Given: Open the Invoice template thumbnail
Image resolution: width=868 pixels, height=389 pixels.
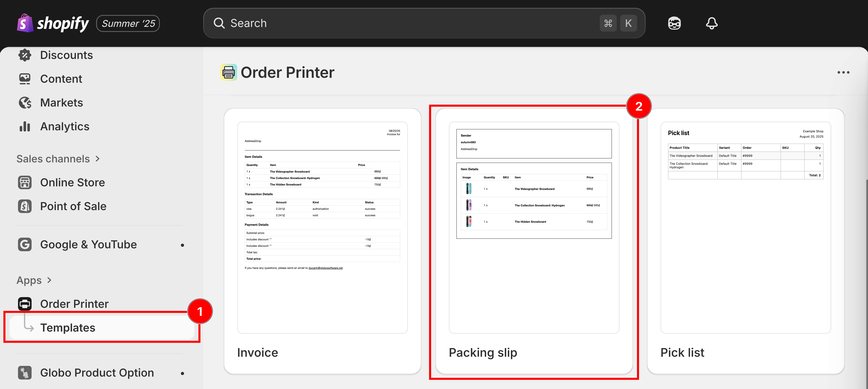Looking at the screenshot, I should [322, 227].
